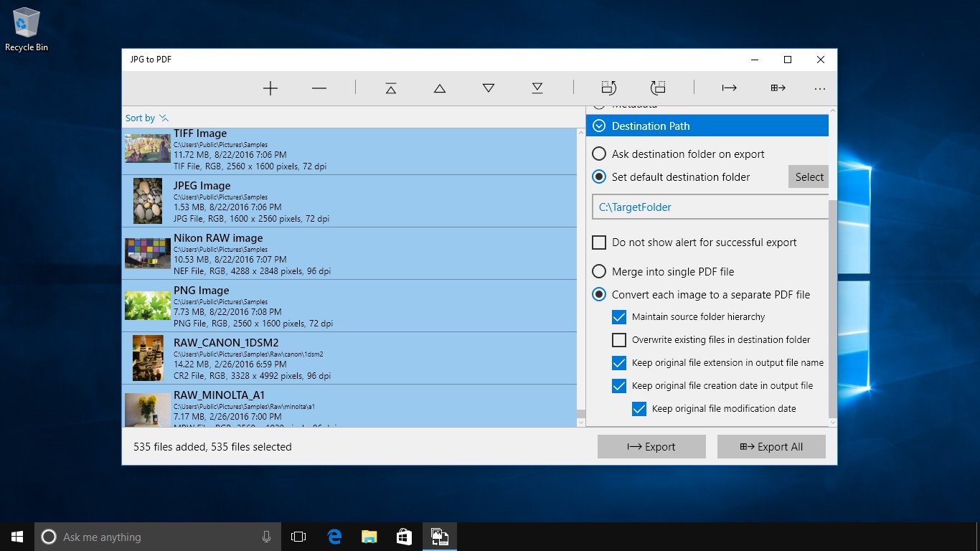980x551 pixels.
Task: Move selected item up one position
Action: point(440,88)
